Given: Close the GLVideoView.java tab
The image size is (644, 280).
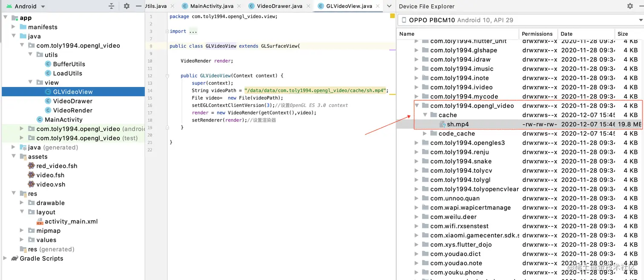Looking at the screenshot, I should [x=378, y=6].
